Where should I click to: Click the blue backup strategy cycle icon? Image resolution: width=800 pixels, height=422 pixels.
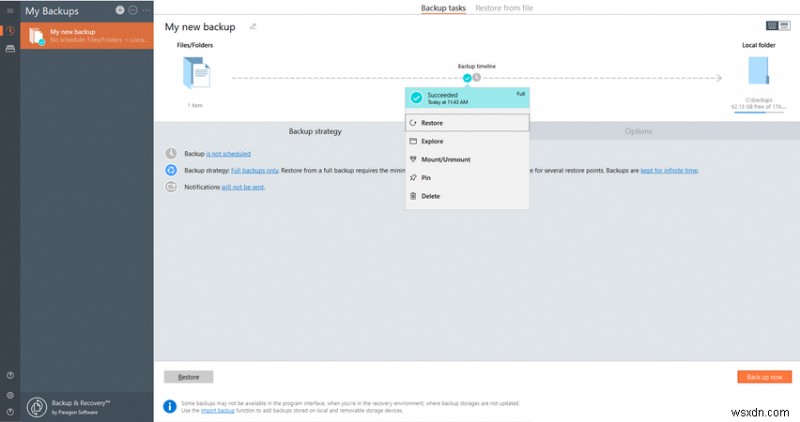171,170
